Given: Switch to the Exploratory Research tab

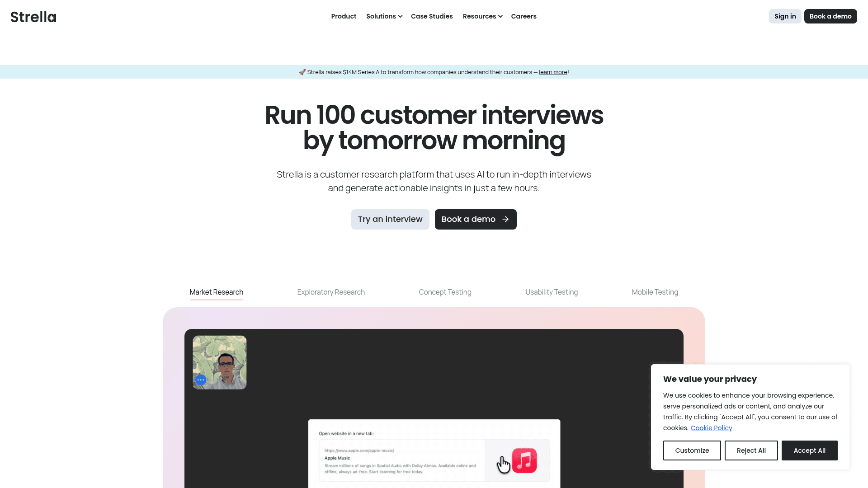Looking at the screenshot, I should (330, 292).
